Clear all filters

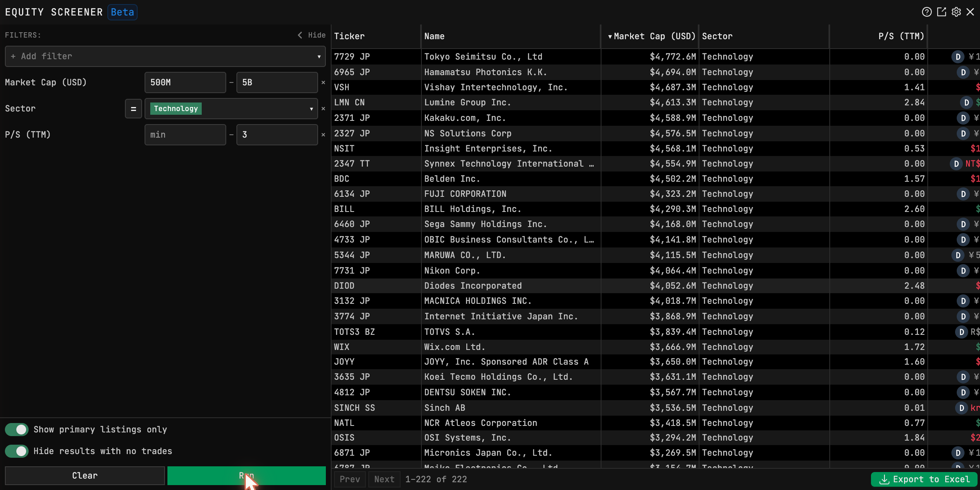tap(85, 476)
